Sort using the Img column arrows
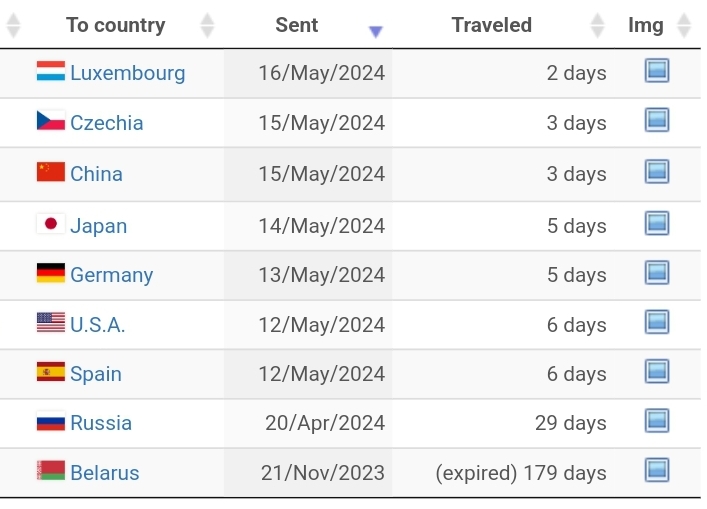707x509 pixels. 684,25
